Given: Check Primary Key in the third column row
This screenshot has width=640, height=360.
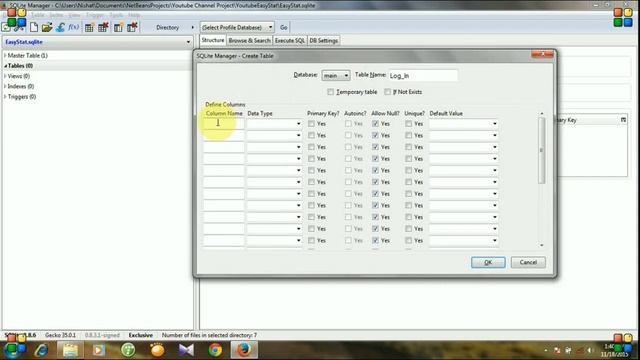Looking at the screenshot, I should pyautogui.click(x=311, y=147).
